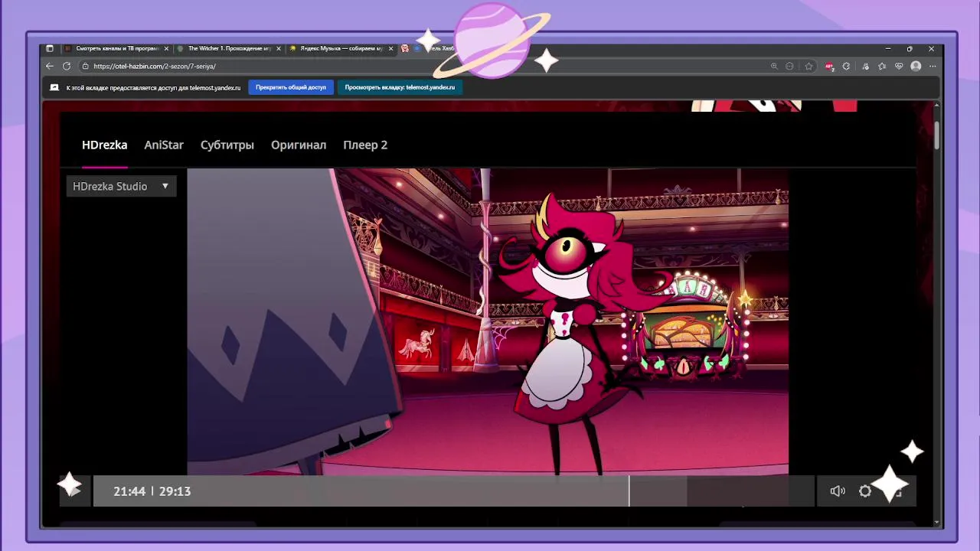
Task: Switch to 'Смотреть каналы и ТВ программ' tab
Action: [x=116, y=48]
